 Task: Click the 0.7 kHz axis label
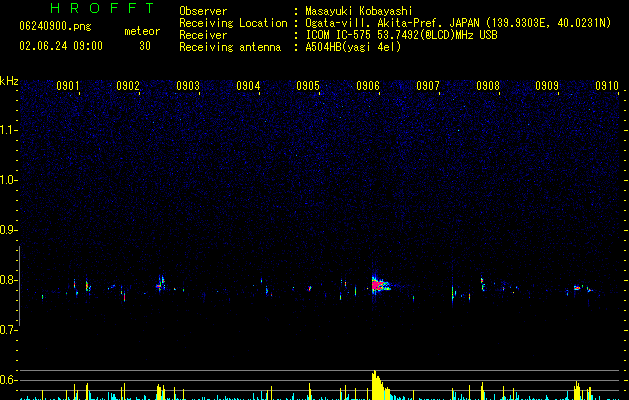tap(9, 330)
